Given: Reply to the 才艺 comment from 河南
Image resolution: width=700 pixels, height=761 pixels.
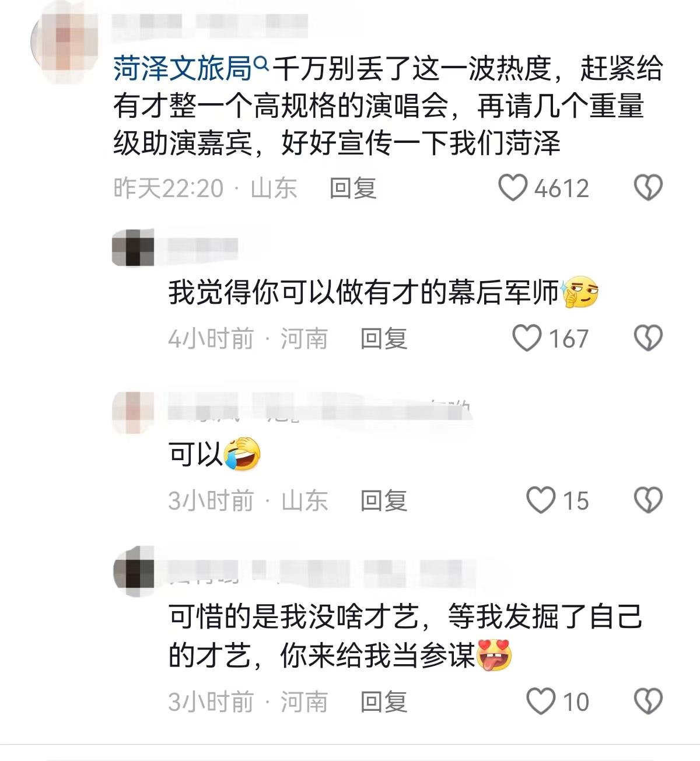Looking at the screenshot, I should [384, 702].
